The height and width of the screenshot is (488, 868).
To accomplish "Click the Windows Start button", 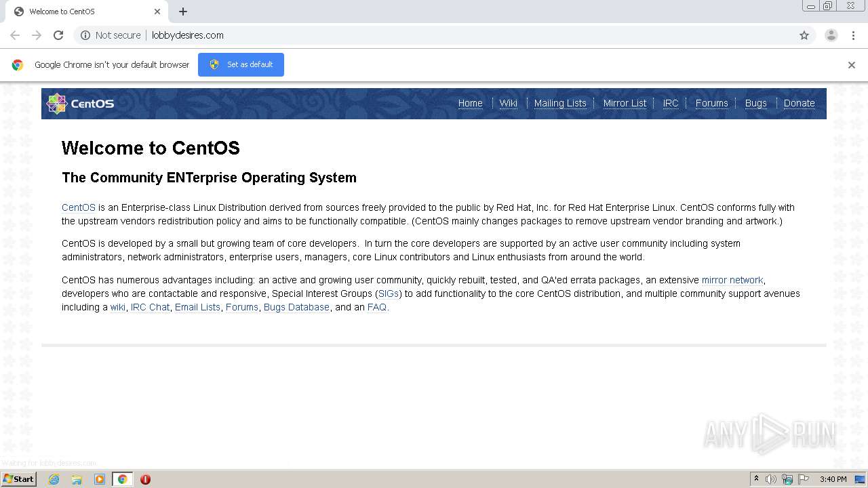I will pos(18,479).
